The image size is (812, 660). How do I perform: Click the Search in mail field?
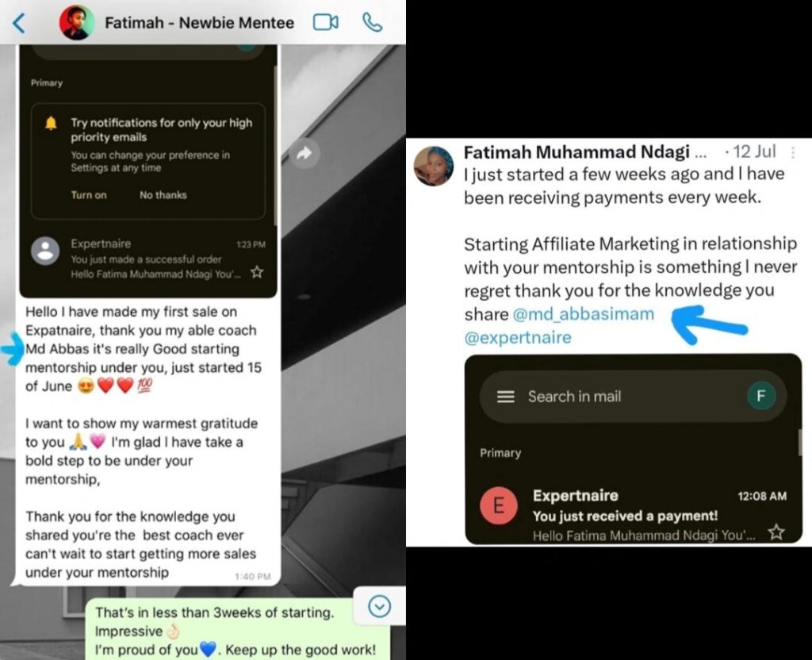pyautogui.click(x=633, y=397)
